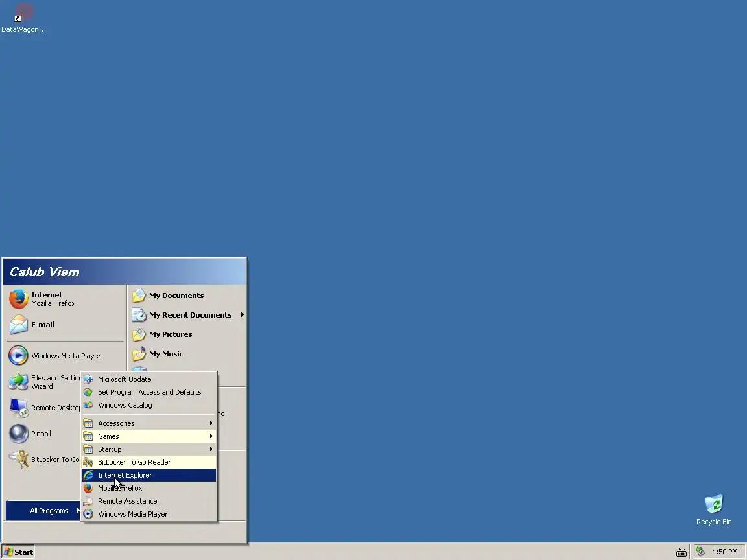Screen dimensions: 747x560
Task: Open My Music link
Action: click(x=166, y=354)
